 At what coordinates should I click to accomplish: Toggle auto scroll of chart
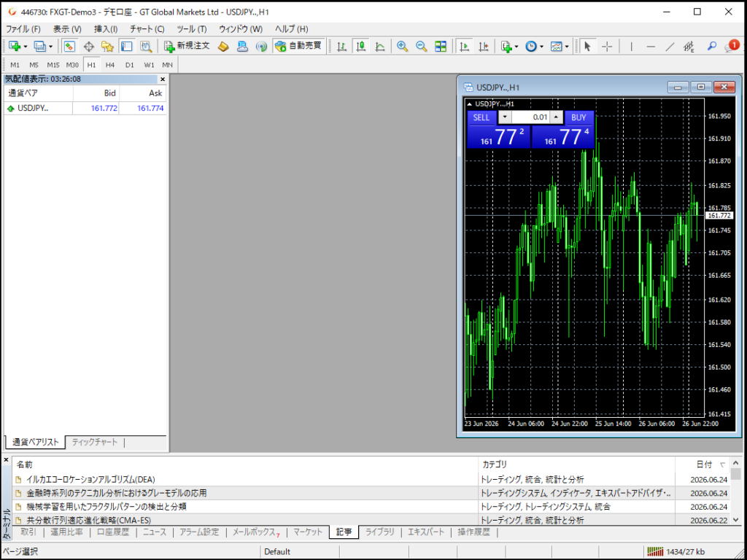[465, 46]
